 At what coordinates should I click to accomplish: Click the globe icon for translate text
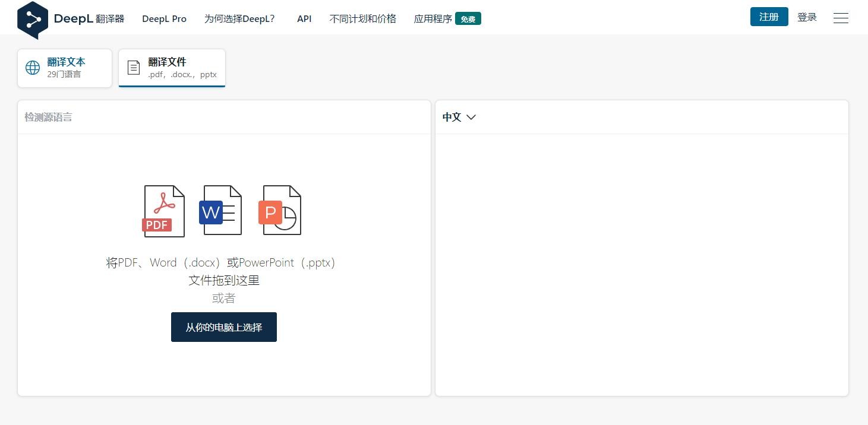pyautogui.click(x=33, y=68)
